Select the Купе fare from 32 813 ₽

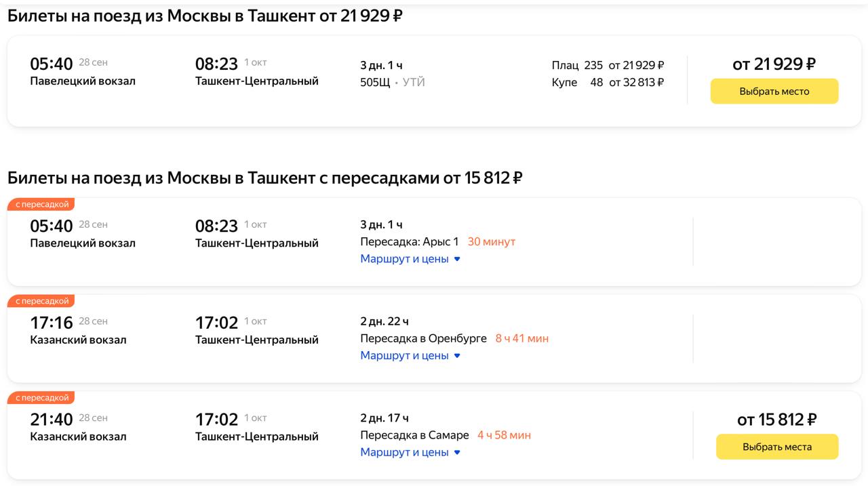tap(608, 83)
